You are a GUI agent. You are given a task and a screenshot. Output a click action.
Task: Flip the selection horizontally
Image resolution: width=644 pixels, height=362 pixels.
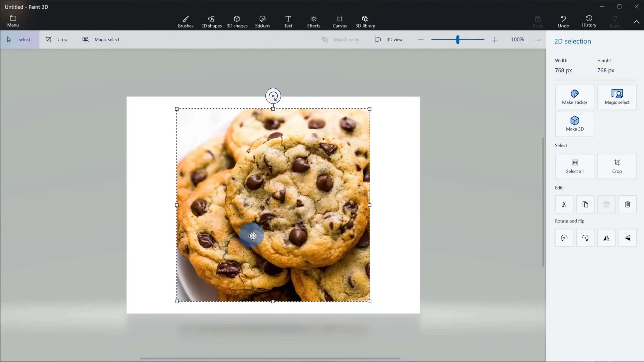point(606,238)
